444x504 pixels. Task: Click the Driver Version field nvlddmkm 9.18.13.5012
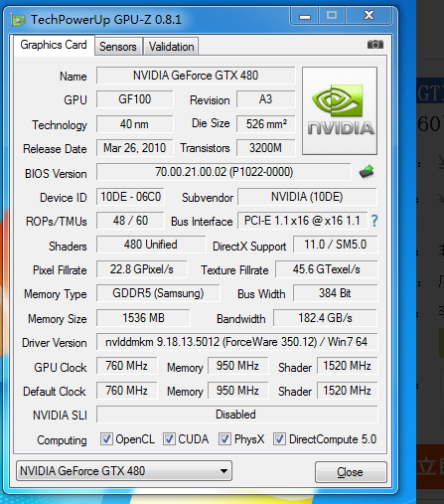click(x=236, y=342)
